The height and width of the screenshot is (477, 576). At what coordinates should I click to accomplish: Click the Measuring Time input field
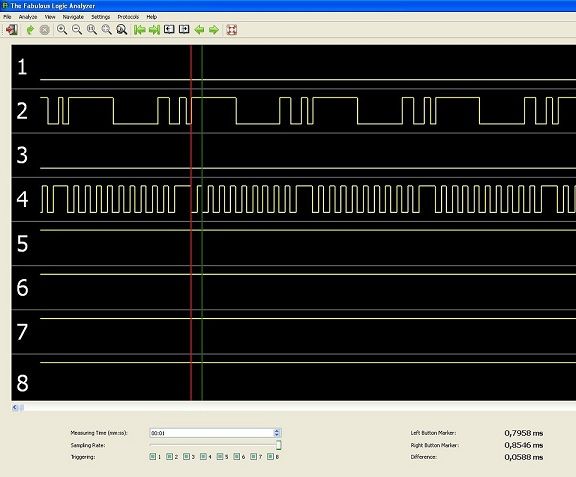[212, 433]
